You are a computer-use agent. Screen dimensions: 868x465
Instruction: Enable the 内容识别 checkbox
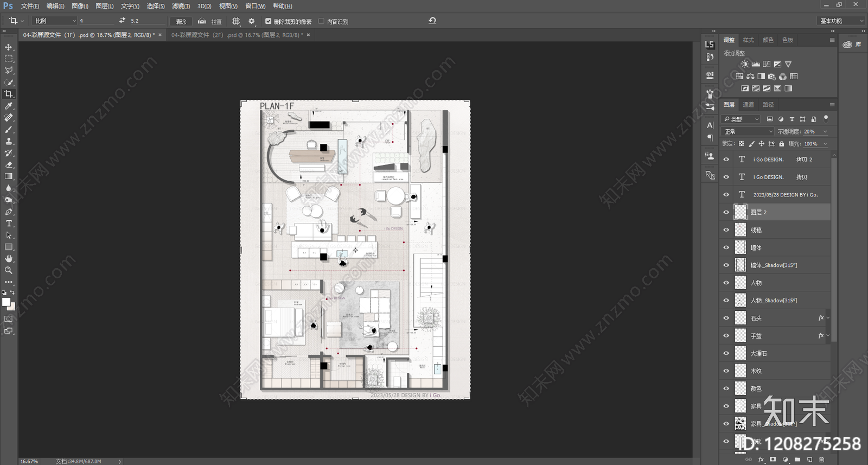pos(321,21)
